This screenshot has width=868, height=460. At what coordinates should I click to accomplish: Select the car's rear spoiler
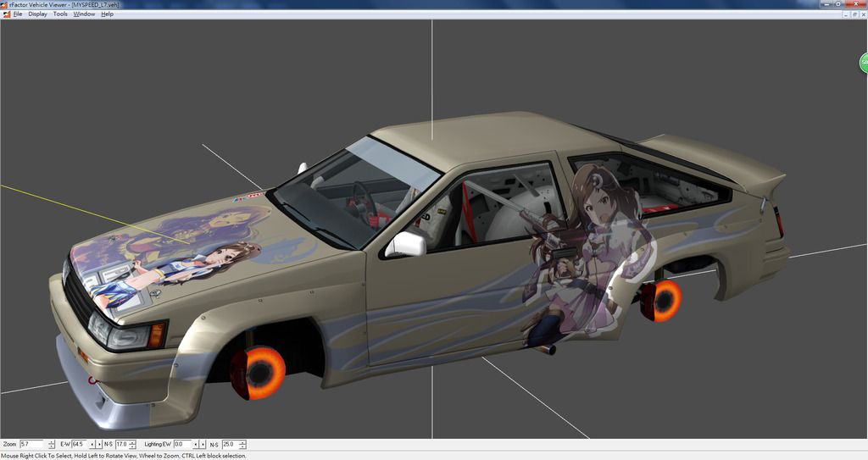pos(720,160)
